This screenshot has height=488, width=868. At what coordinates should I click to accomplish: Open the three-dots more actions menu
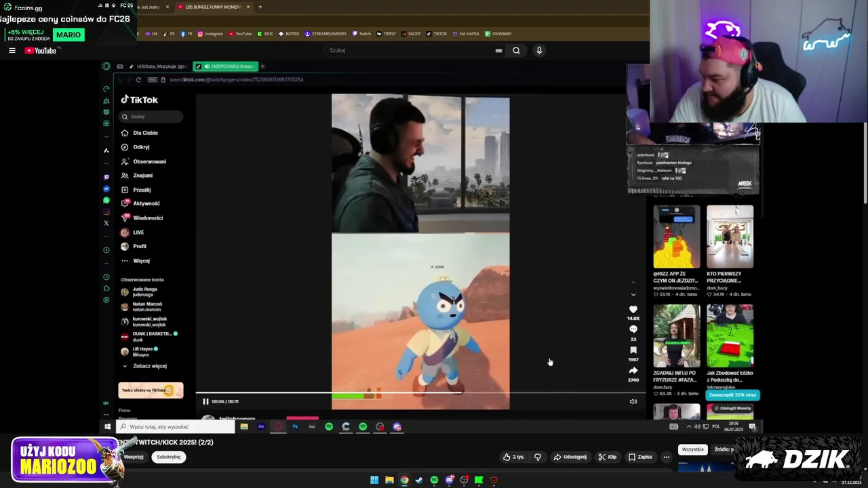pyautogui.click(x=667, y=457)
